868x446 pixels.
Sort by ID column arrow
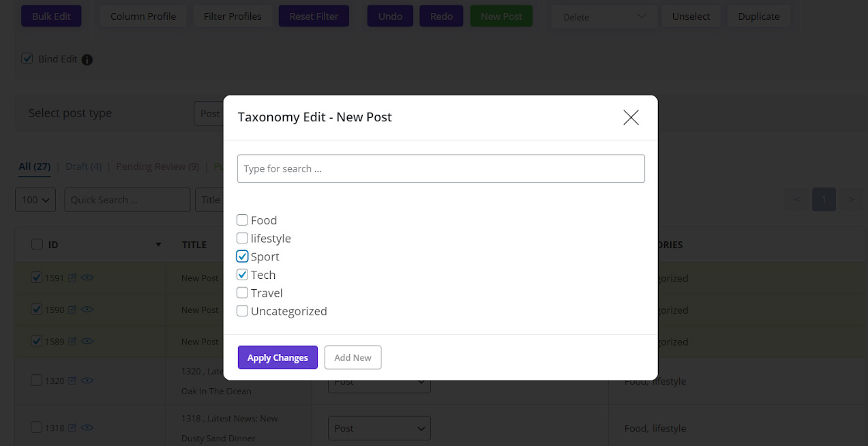(x=159, y=245)
